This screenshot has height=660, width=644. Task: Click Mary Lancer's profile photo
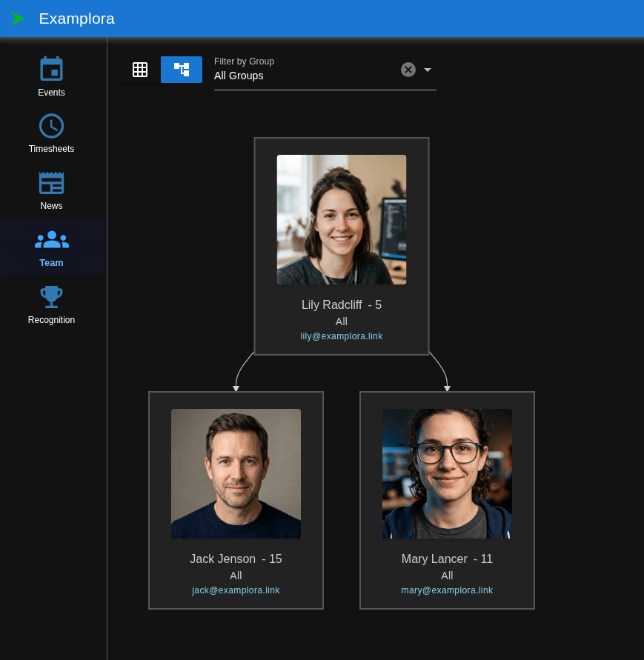447,473
